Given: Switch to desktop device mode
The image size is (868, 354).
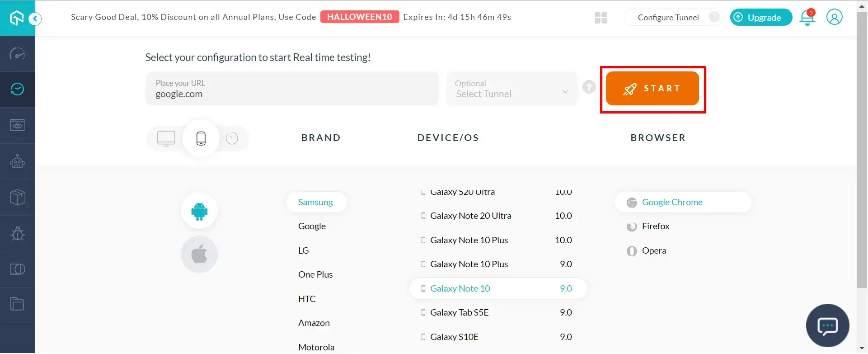Looking at the screenshot, I should [166, 138].
